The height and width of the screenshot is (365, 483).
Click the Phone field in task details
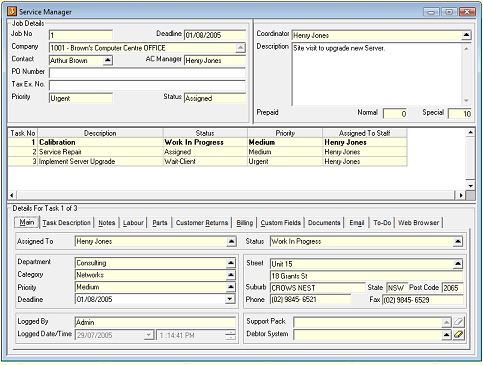[311, 299]
